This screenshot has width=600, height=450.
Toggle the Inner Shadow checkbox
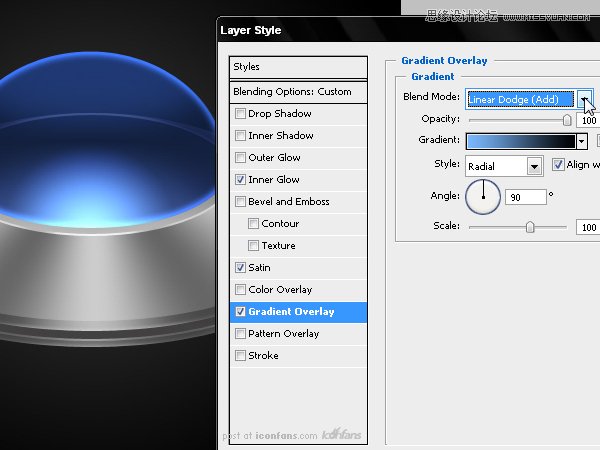click(x=240, y=136)
